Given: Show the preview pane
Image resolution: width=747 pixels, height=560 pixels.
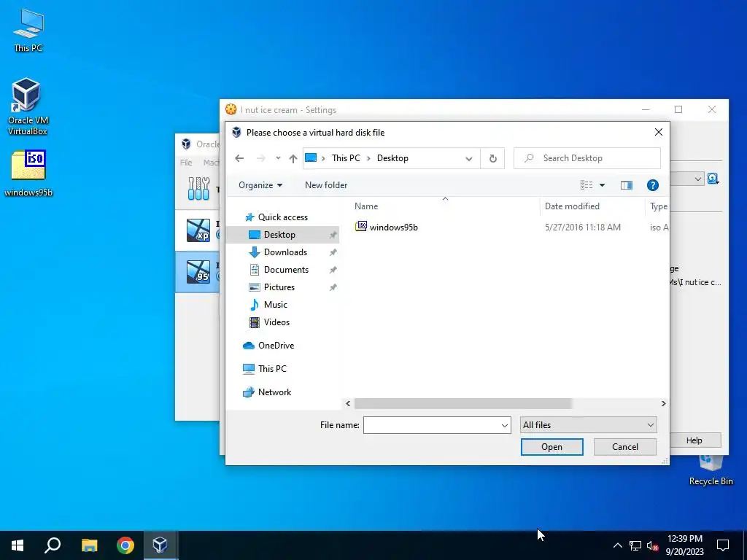Looking at the screenshot, I should (627, 185).
